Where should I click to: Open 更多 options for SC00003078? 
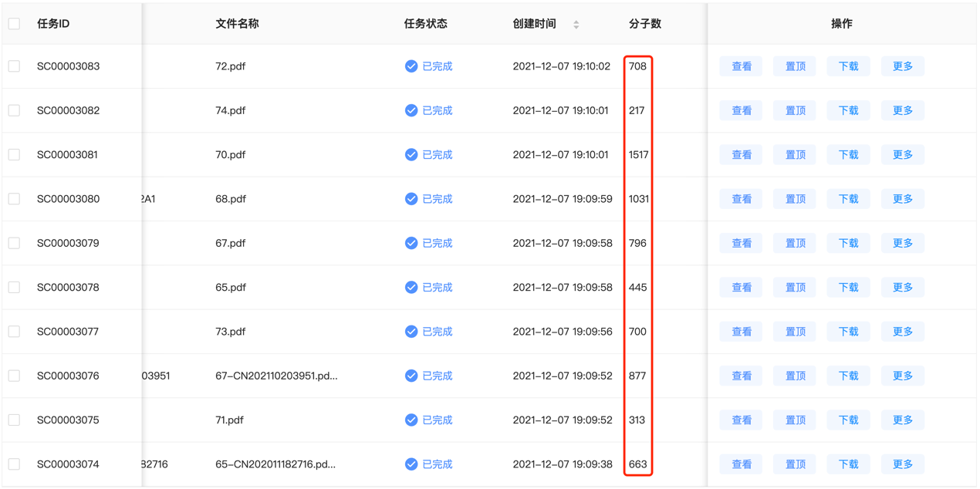(902, 287)
